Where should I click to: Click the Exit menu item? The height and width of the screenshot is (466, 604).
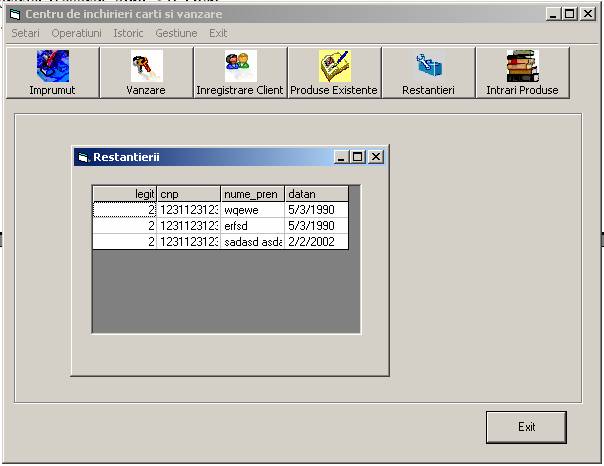coord(218,33)
